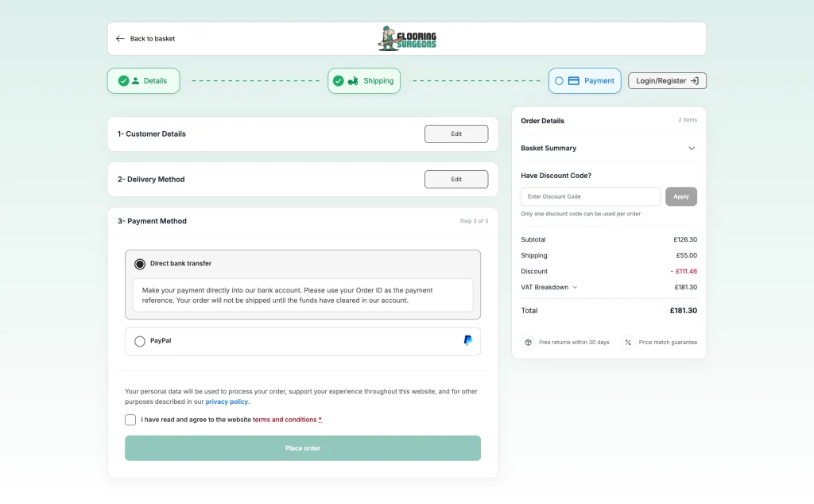
Task: Click the Login/Register button
Action: (667, 81)
